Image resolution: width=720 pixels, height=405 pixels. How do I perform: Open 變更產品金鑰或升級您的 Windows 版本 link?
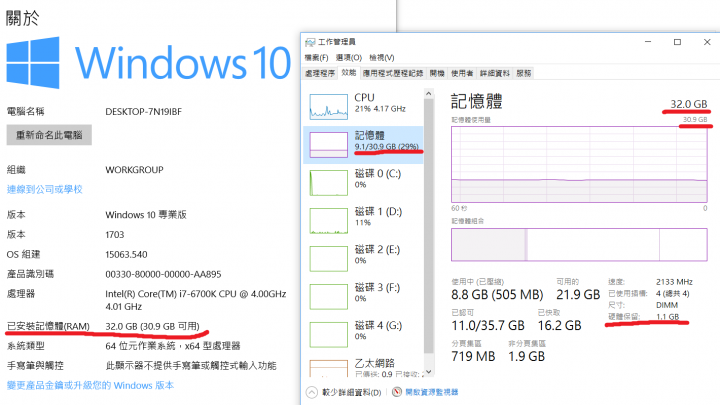point(90,385)
